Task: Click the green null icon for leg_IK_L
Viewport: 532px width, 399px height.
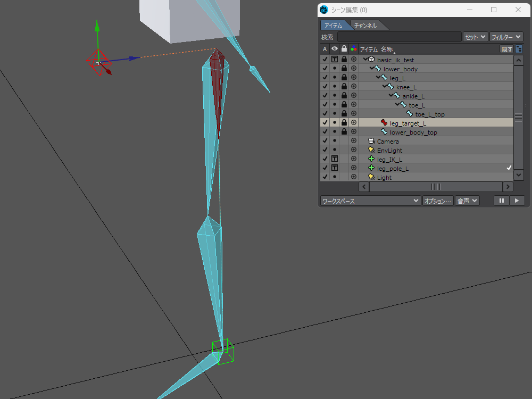Action: point(371,159)
